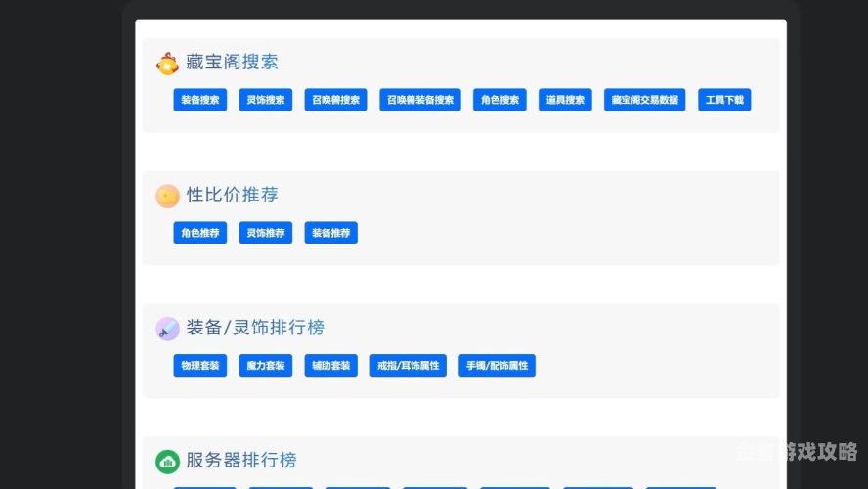Open 物理套装 ranking
This screenshot has width=868, height=489.
199,366
